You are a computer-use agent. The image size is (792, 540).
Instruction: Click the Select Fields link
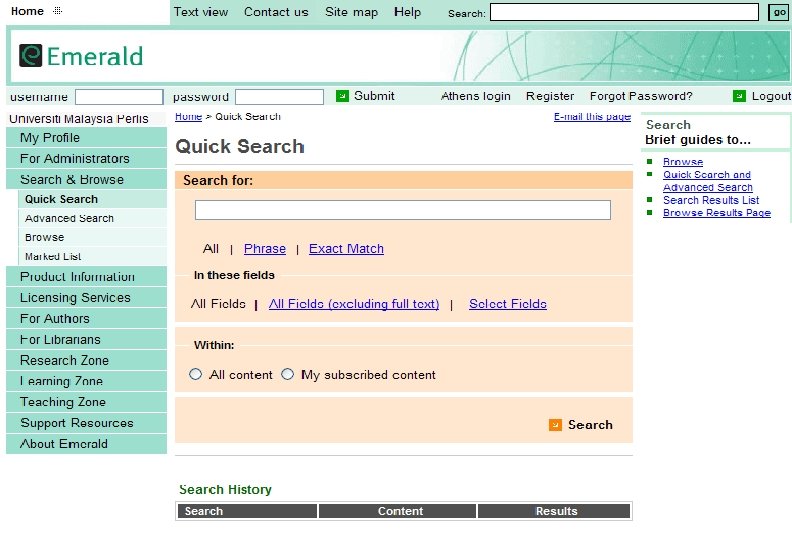(508, 304)
